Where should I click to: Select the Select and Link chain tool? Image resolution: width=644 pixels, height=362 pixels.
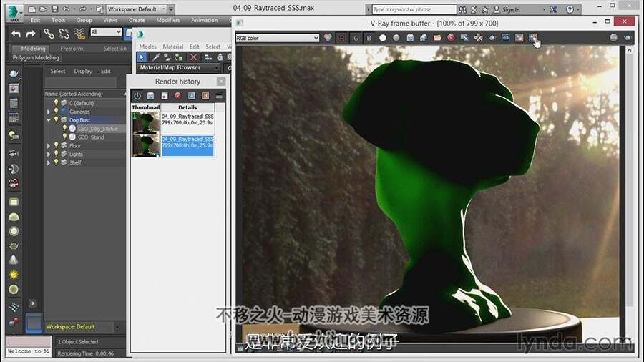[49, 34]
